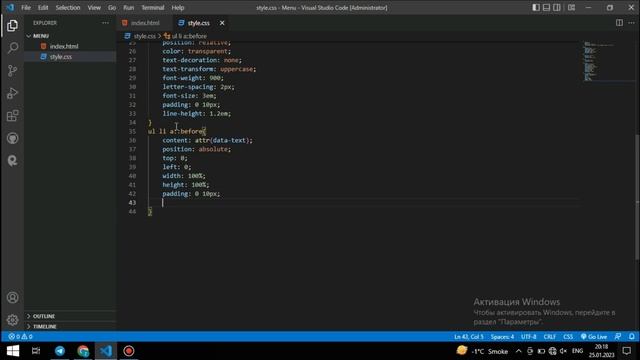
Task: Open the View menu
Action: 94,7
